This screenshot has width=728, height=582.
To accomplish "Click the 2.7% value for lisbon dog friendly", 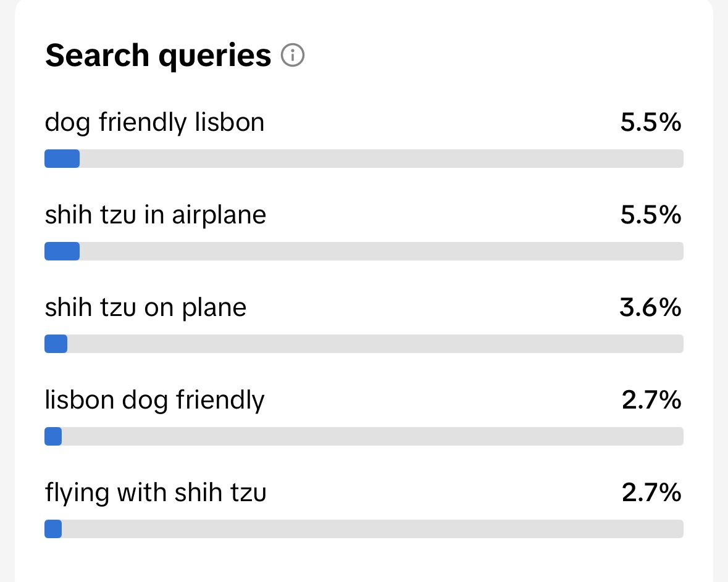I will (x=651, y=400).
